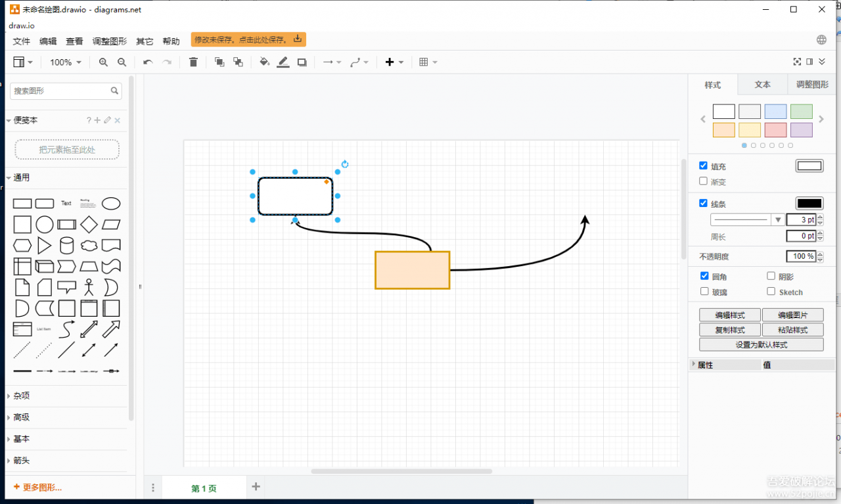Screen dimensions: 841x504
Task: Enable the Sketch checkbox
Action: pyautogui.click(x=771, y=292)
